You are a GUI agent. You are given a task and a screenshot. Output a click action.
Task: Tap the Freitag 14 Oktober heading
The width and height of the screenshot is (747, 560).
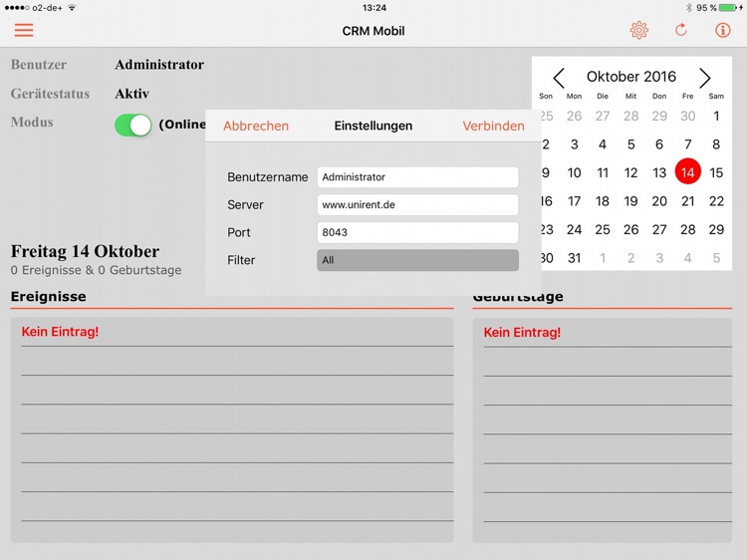pyautogui.click(x=86, y=251)
